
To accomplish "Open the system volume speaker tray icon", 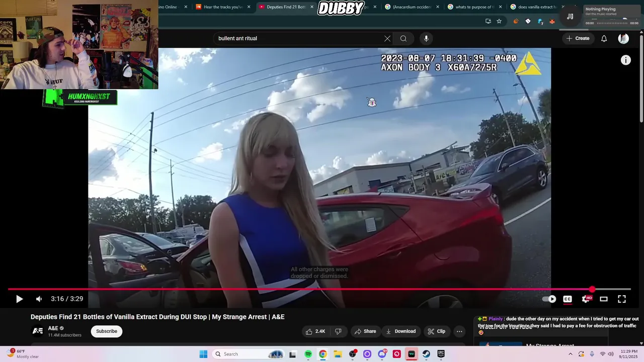I will (x=611, y=354).
